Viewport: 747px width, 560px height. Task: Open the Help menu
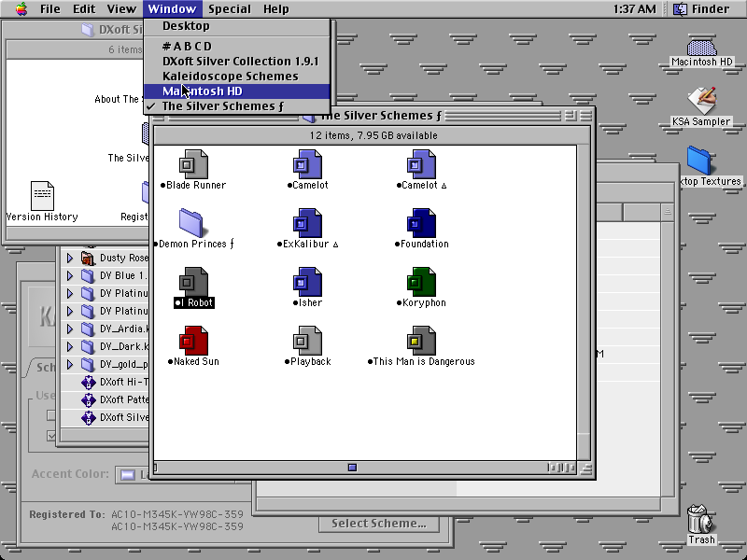pos(275,9)
